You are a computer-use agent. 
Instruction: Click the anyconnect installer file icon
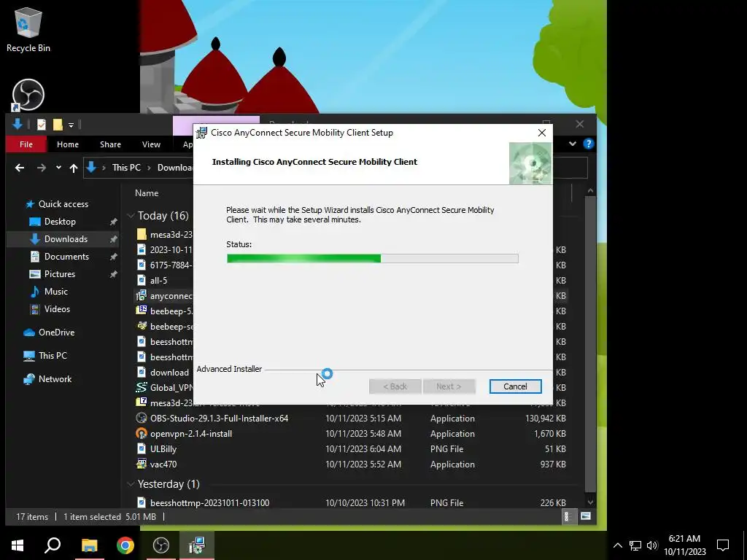(x=141, y=296)
